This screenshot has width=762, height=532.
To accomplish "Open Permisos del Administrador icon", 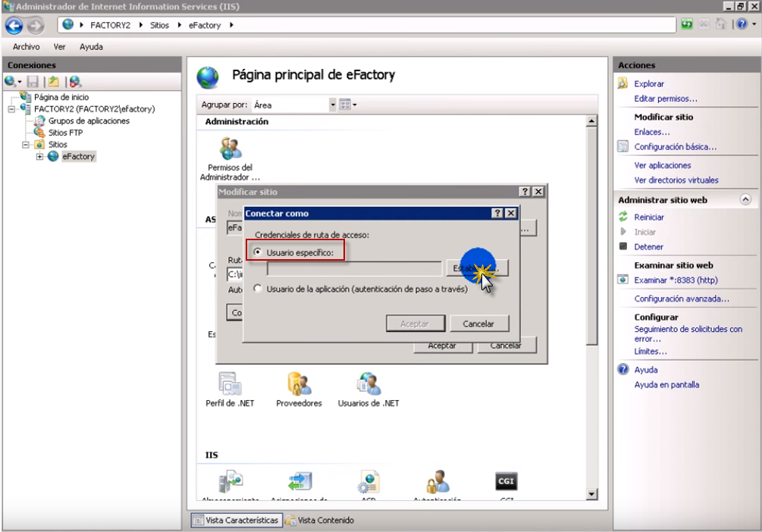I will [x=230, y=149].
